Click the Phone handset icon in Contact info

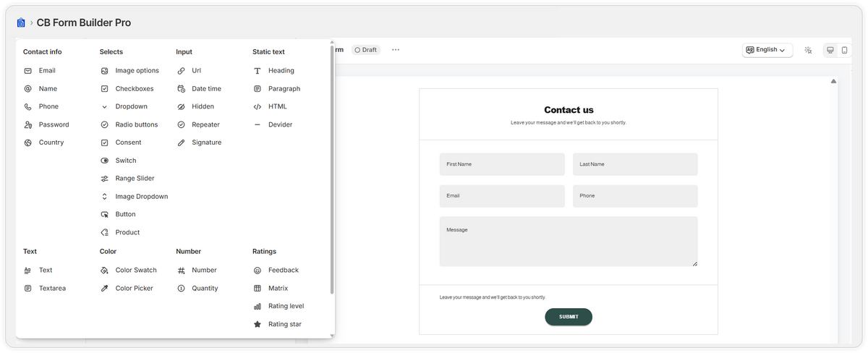point(27,107)
